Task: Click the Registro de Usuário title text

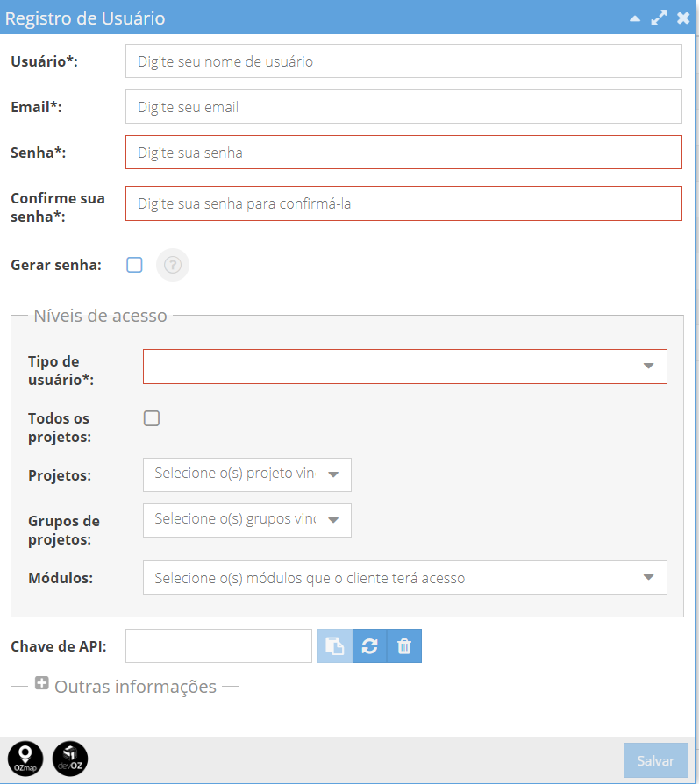Action: [x=85, y=18]
